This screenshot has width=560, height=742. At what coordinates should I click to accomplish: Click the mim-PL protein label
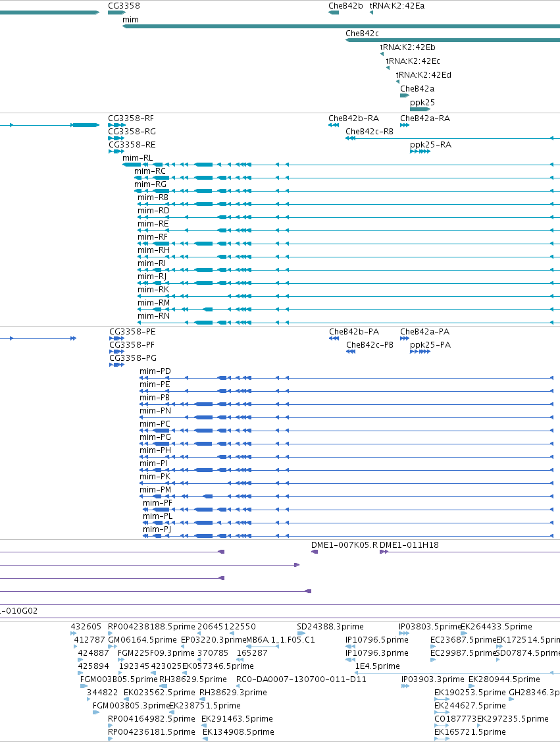click(x=157, y=516)
